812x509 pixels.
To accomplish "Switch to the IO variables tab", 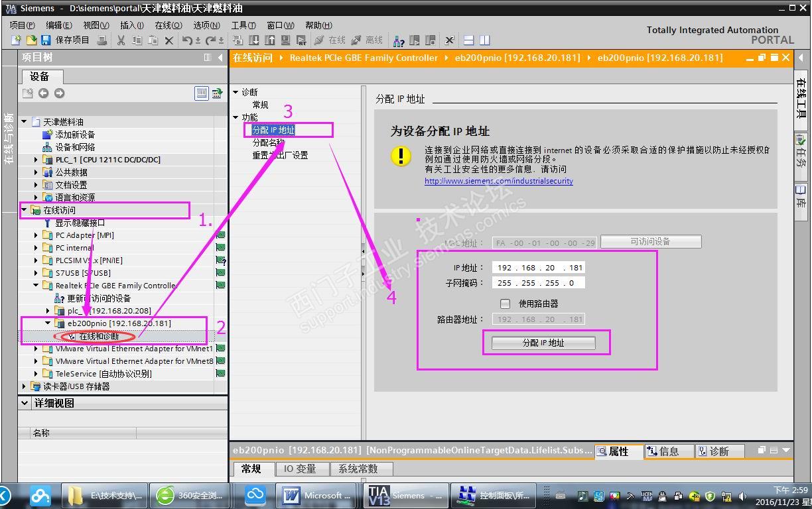I will click(x=300, y=469).
